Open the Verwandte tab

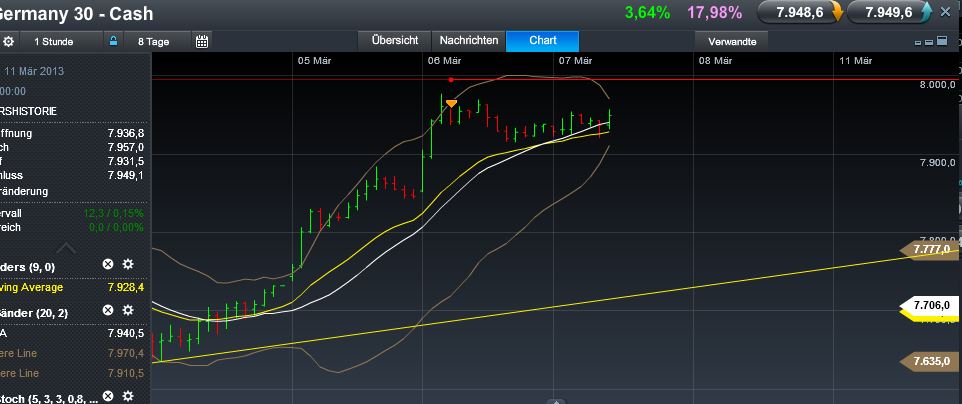pyautogui.click(x=731, y=42)
